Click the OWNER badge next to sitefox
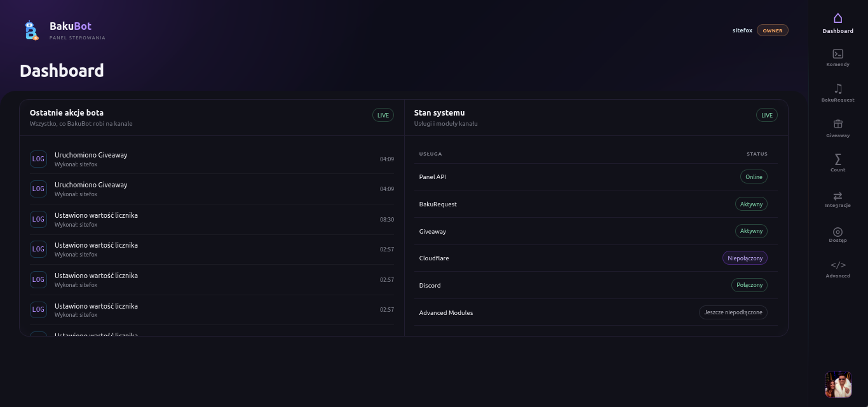The image size is (868, 407). click(772, 30)
